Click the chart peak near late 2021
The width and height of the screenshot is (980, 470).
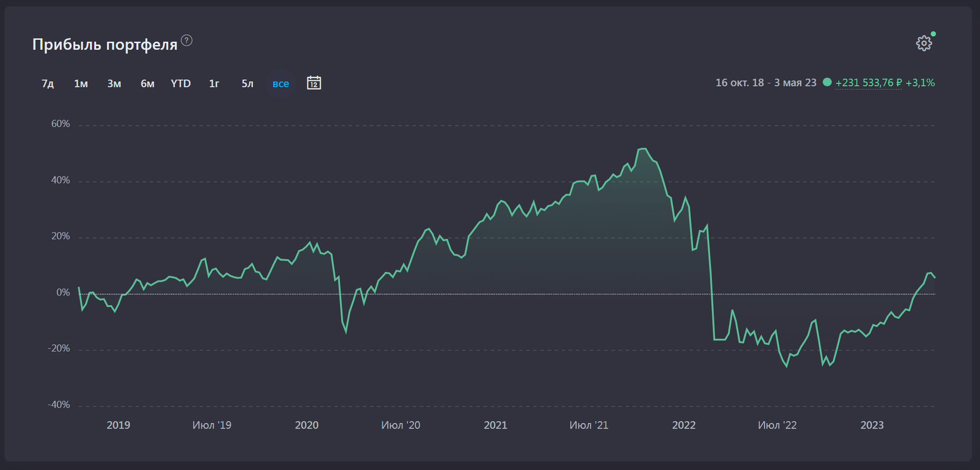[643, 149]
